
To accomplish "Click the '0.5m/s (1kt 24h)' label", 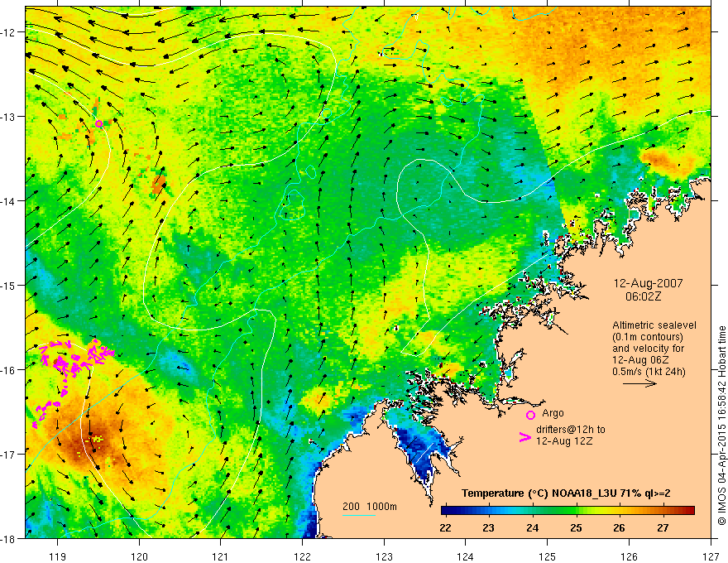I will point(649,372).
